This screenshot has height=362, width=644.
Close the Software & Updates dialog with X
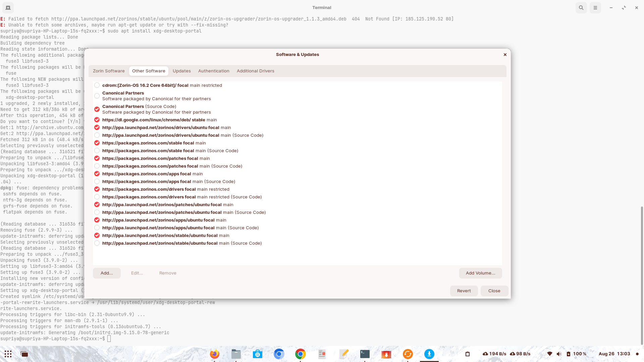pos(505,55)
